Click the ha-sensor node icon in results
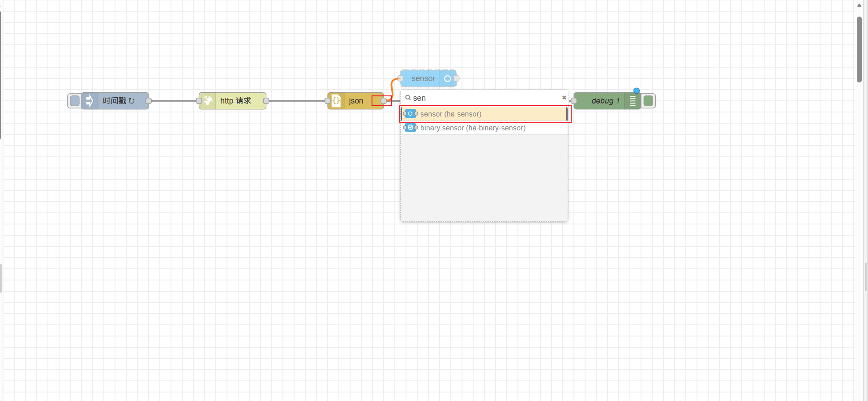 (x=410, y=114)
